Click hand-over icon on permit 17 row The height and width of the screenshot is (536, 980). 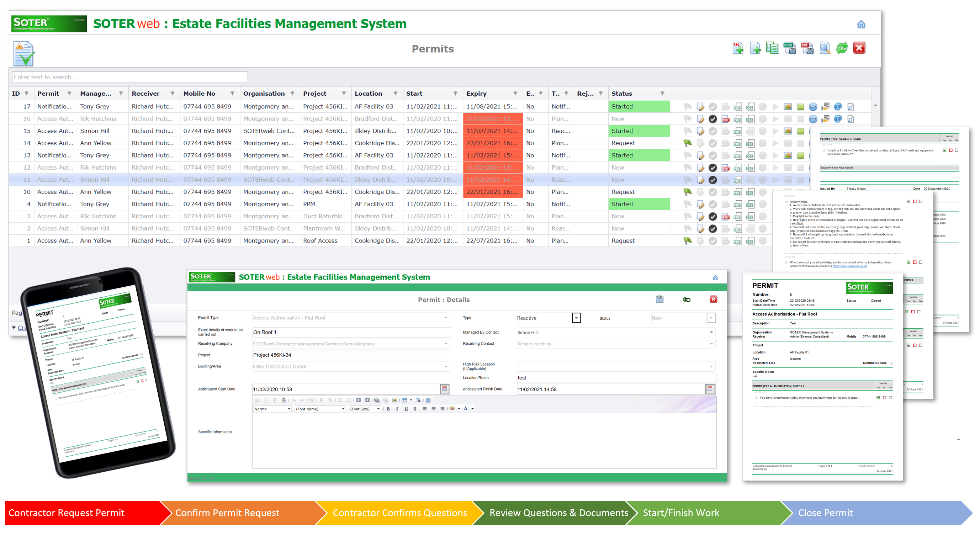tap(825, 106)
